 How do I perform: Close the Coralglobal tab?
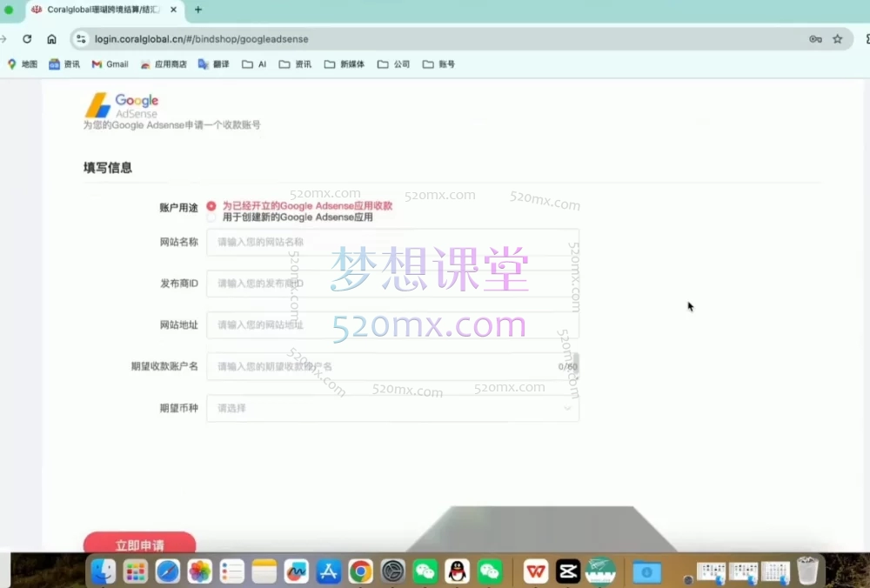tap(174, 10)
